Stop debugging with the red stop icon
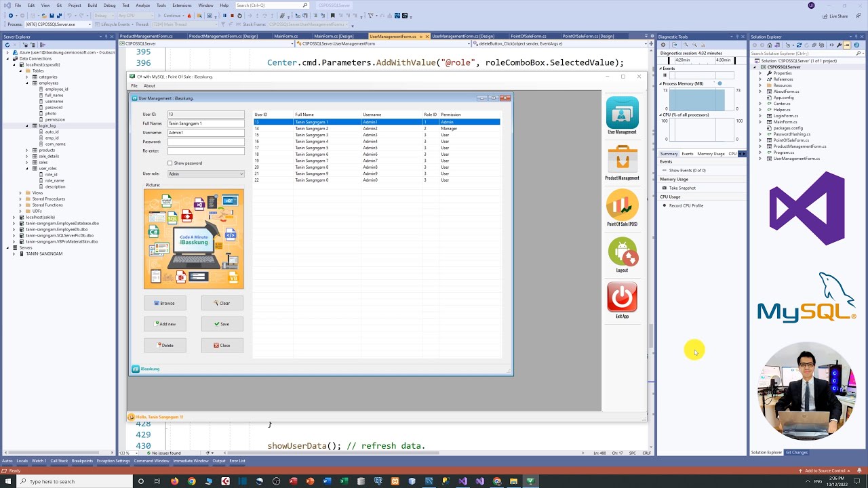This screenshot has height=488, width=868. tap(232, 16)
